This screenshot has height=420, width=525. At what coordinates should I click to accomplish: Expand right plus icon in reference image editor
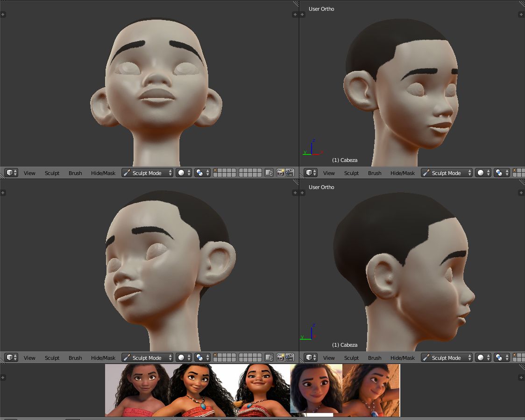tap(521, 378)
